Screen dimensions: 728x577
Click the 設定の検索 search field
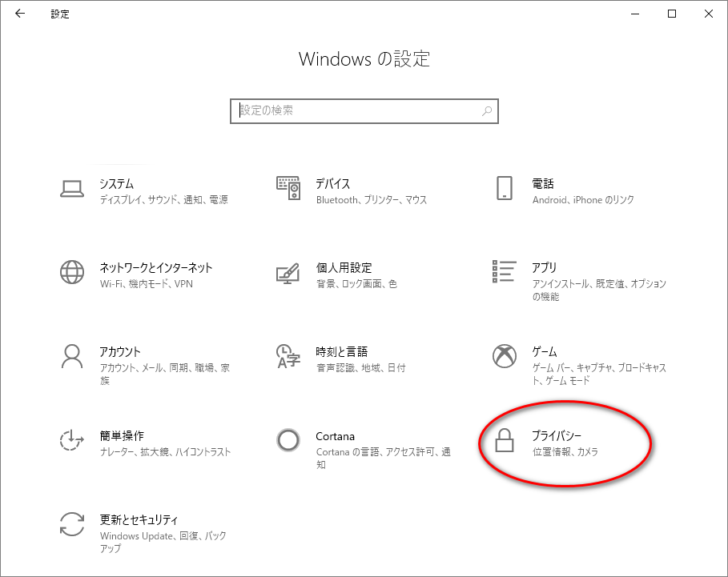356,111
